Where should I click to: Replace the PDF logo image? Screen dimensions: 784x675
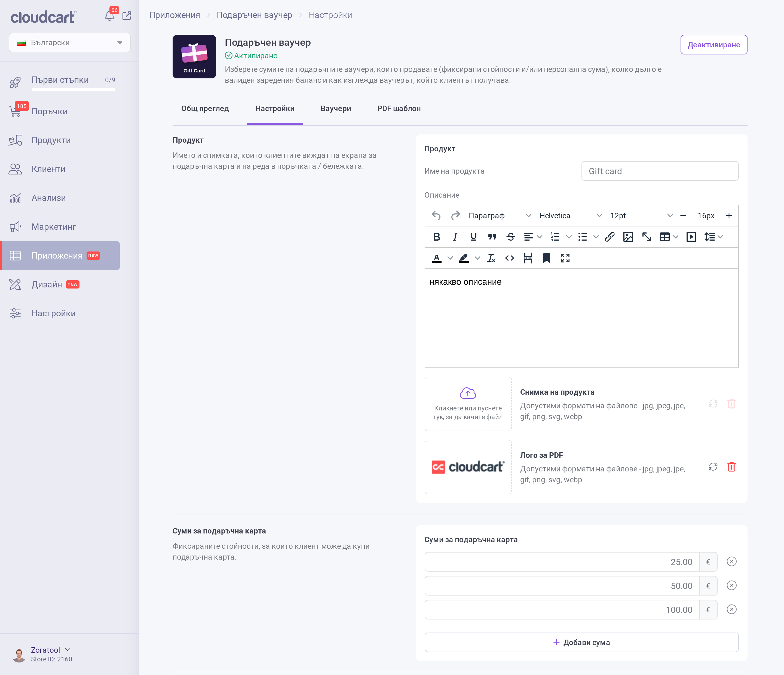click(713, 467)
